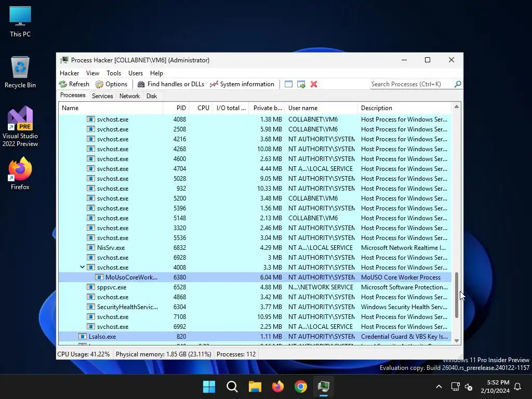Open taskbar Search
Viewport: 532px width, 399px height.
(x=232, y=387)
